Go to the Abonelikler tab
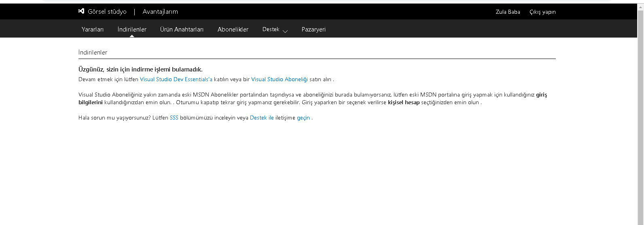The image size is (644, 225). (233, 29)
